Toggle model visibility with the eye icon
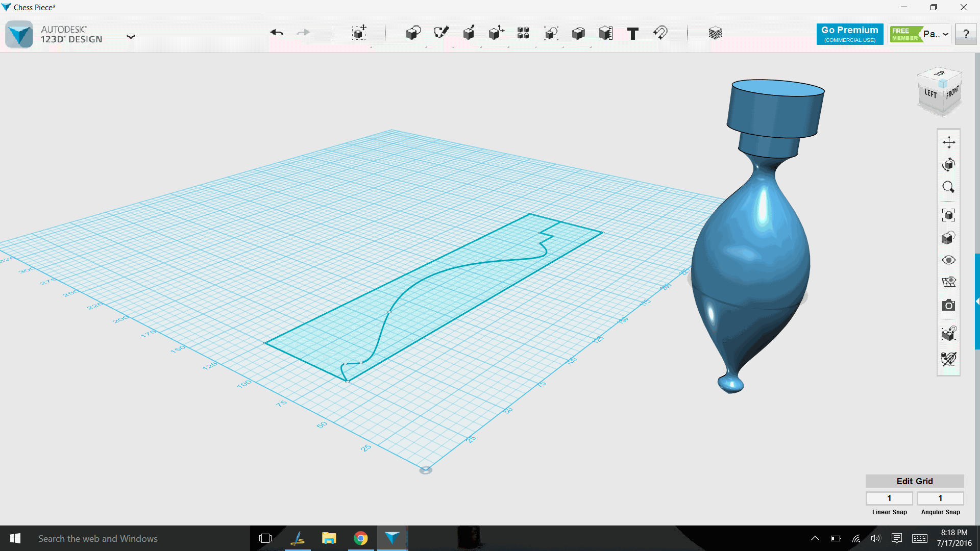The height and width of the screenshot is (551, 980). pos(948,260)
